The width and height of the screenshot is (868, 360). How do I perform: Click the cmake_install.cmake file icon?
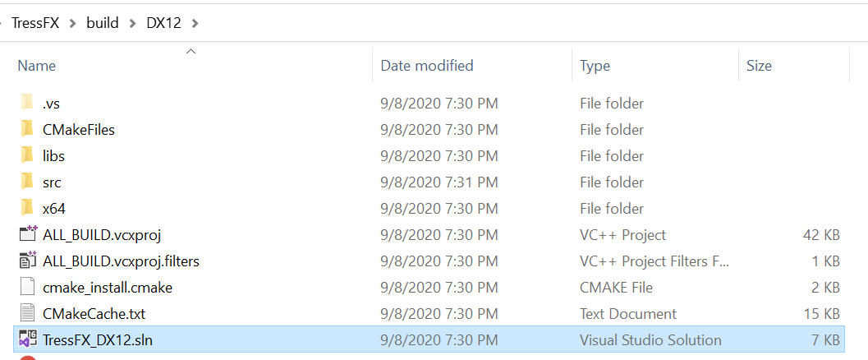(x=27, y=288)
